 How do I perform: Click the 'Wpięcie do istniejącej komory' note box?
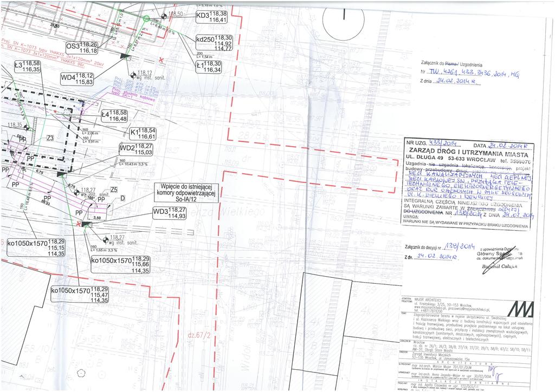[185, 193]
